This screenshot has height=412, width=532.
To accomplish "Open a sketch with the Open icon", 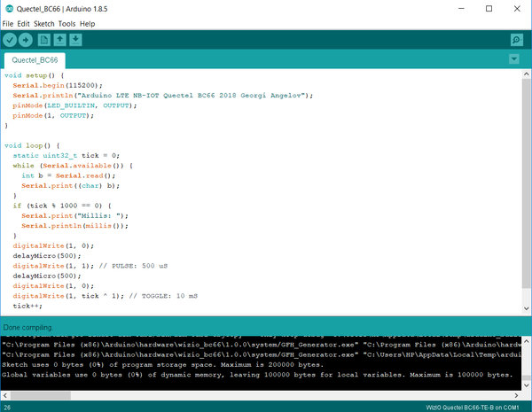I will pyautogui.click(x=60, y=40).
